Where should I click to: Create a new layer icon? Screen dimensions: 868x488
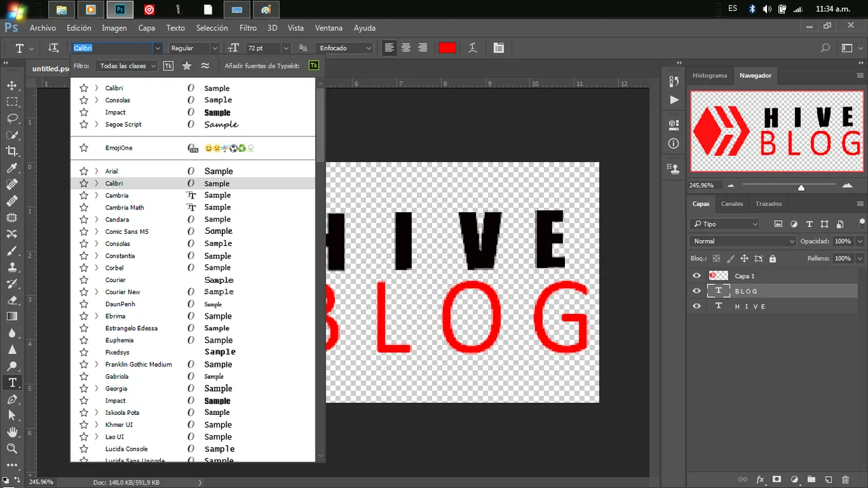click(x=828, y=479)
